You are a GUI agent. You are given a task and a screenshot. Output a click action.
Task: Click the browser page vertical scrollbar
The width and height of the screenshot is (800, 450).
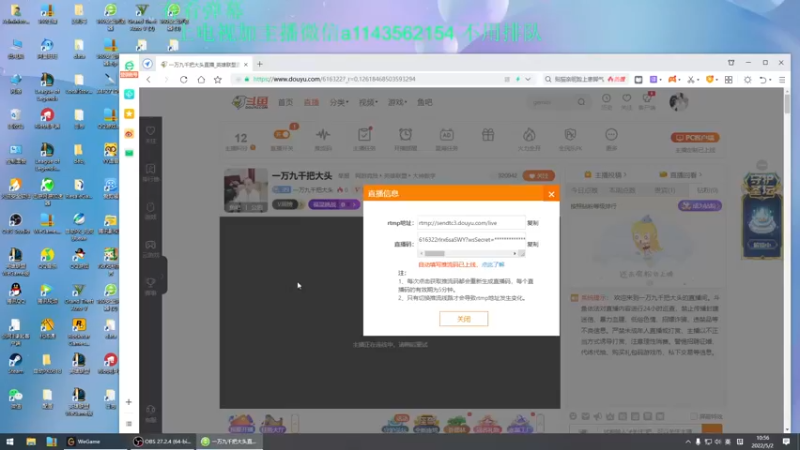pos(787,105)
